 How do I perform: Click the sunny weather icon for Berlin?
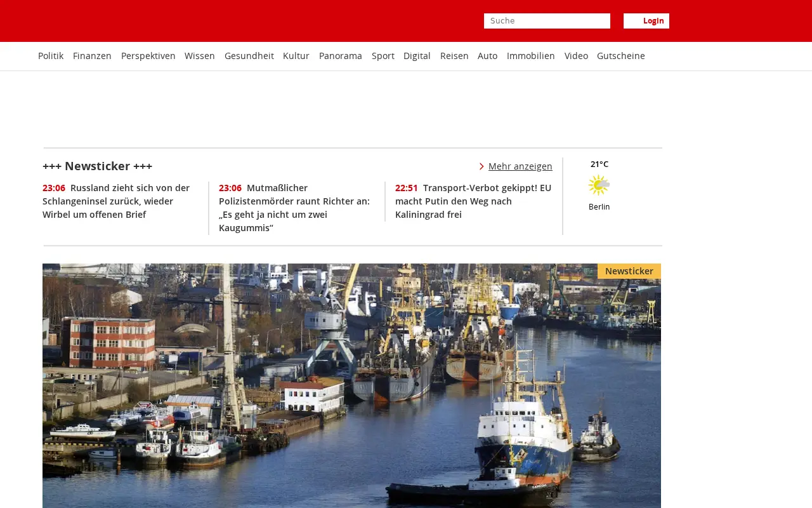[599, 185]
